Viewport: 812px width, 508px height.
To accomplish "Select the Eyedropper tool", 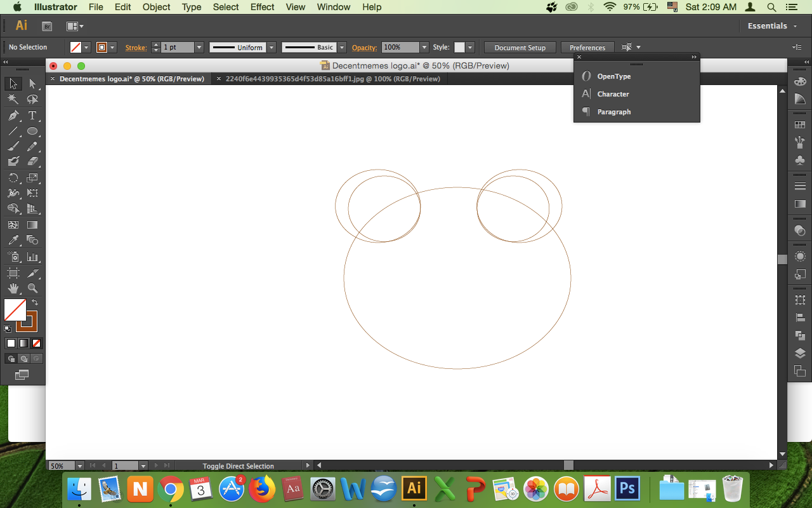I will click(x=13, y=240).
